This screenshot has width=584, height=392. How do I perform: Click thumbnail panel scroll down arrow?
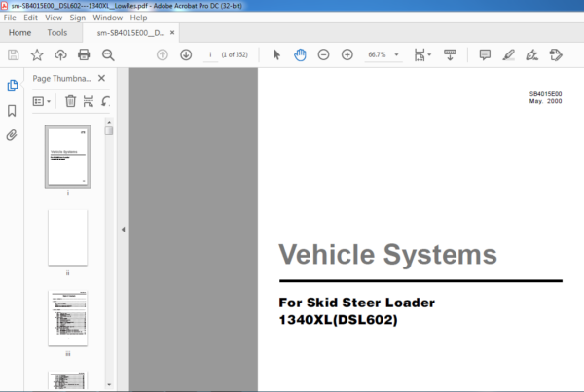click(x=109, y=384)
